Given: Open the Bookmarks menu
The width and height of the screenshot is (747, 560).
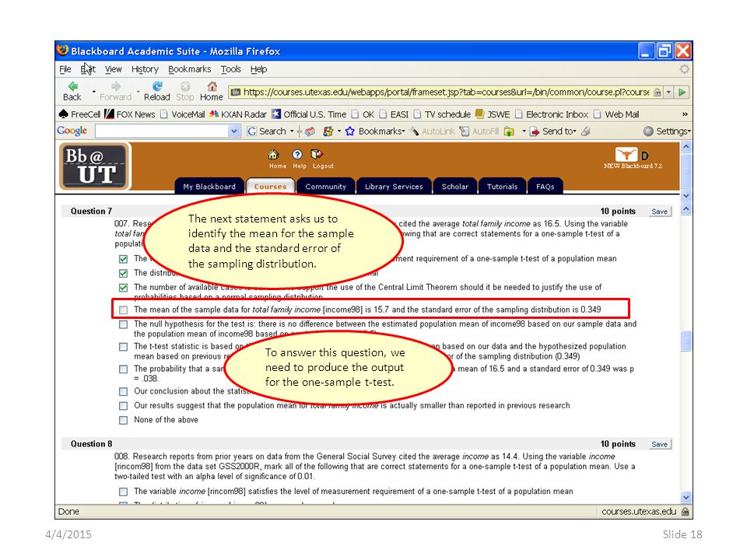Looking at the screenshot, I should coord(190,69).
